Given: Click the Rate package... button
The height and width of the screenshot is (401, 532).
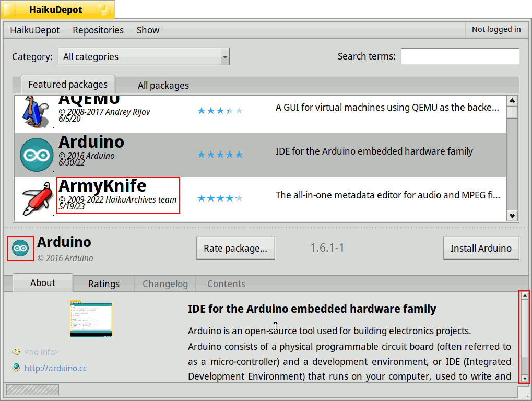Looking at the screenshot, I should (235, 249).
